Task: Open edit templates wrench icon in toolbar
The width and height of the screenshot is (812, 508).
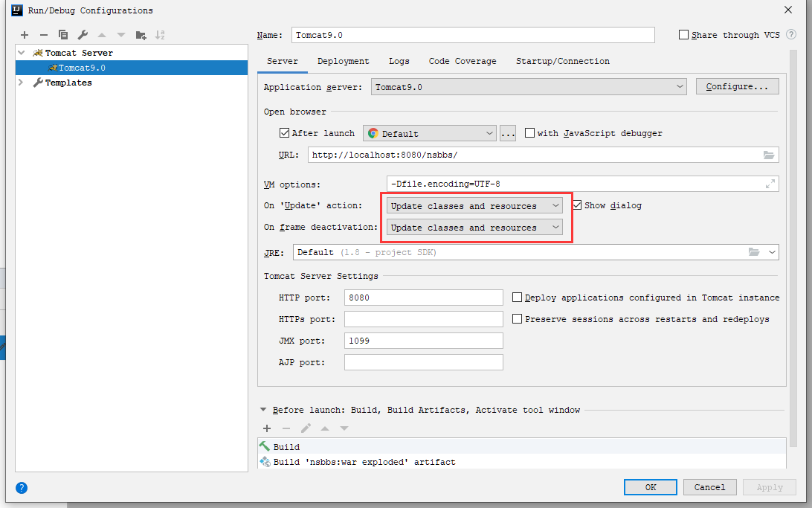Action: tap(83, 35)
